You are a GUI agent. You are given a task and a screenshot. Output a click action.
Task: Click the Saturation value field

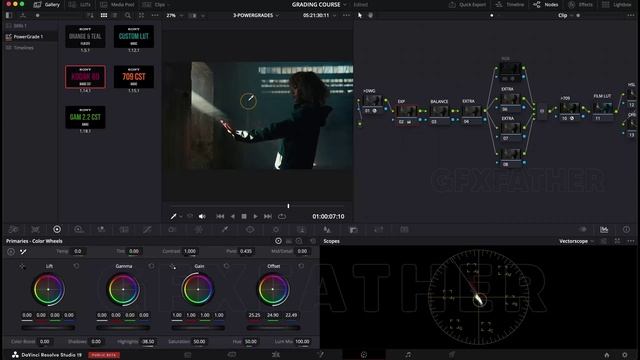point(199,342)
